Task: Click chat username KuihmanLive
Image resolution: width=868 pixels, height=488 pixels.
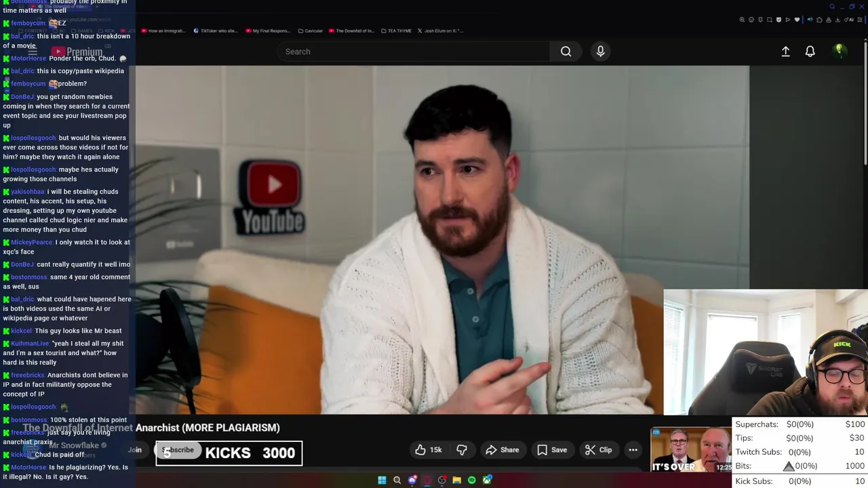Action: pos(30,344)
